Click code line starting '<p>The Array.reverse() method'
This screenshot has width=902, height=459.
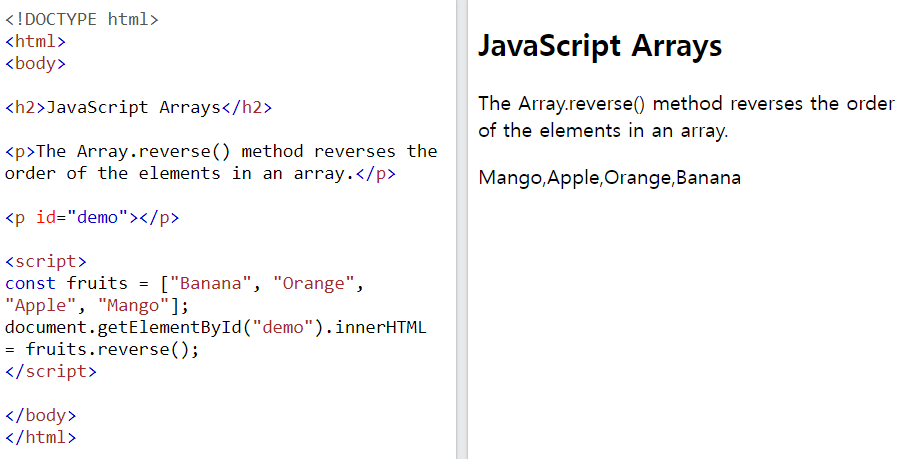[221, 151]
